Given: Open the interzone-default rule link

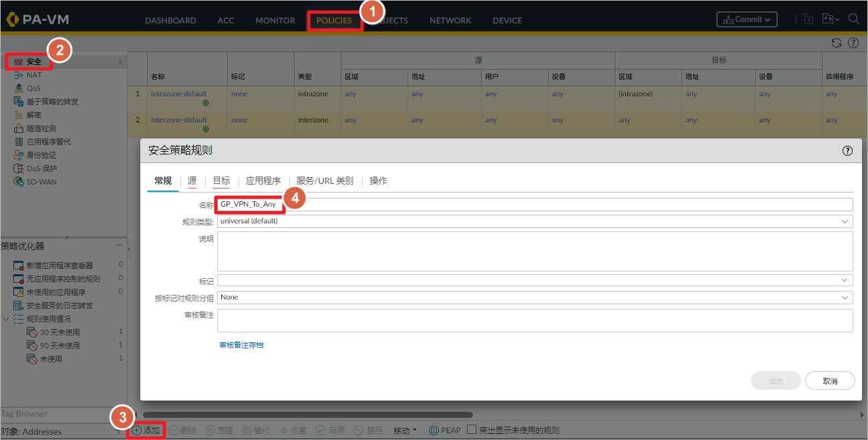Looking at the screenshot, I should 178,120.
